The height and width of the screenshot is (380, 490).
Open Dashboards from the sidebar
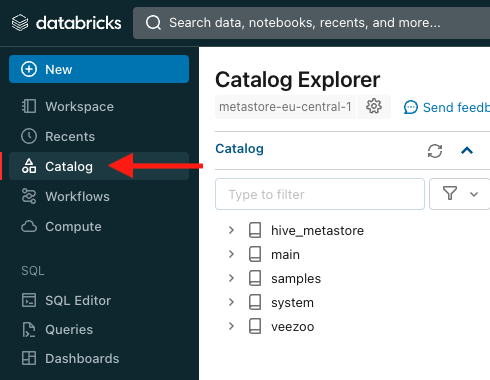(99, 359)
